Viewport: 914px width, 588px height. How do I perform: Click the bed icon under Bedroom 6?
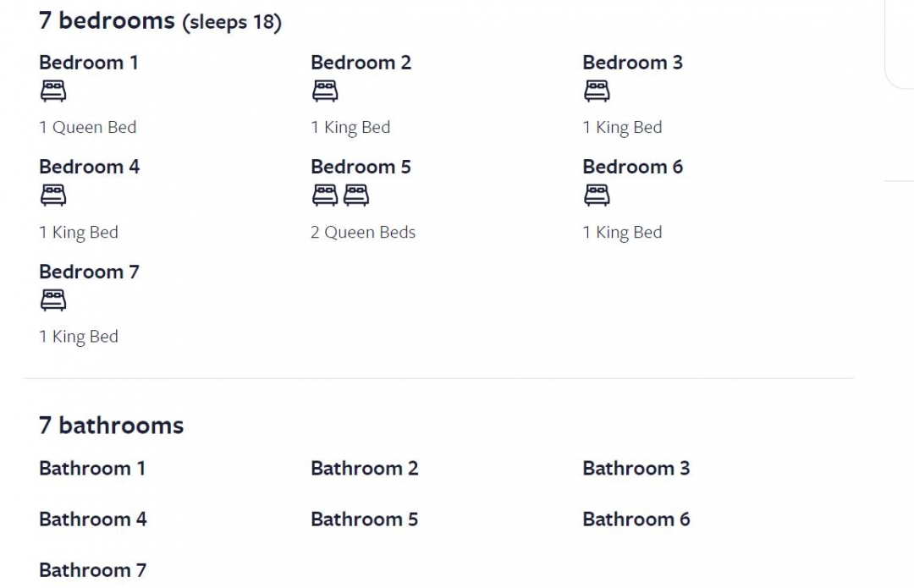click(x=597, y=195)
